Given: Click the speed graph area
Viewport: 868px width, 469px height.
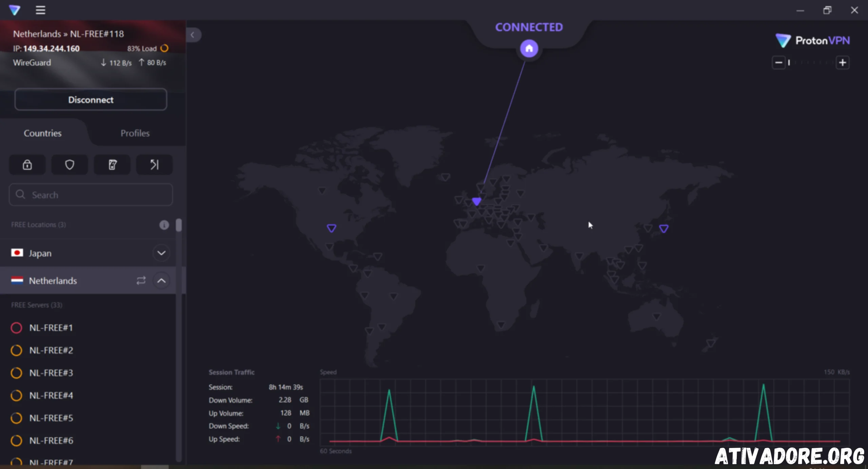Looking at the screenshot, I should pos(585,412).
